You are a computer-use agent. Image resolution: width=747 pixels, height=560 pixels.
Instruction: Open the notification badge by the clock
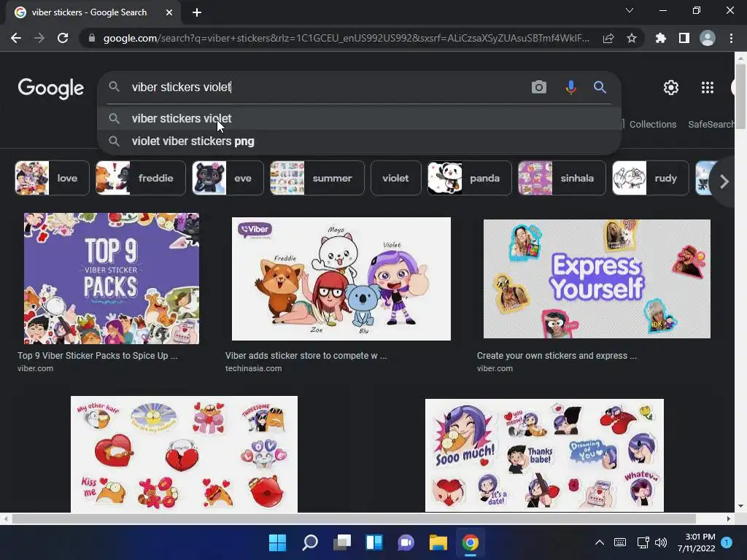[727, 542]
